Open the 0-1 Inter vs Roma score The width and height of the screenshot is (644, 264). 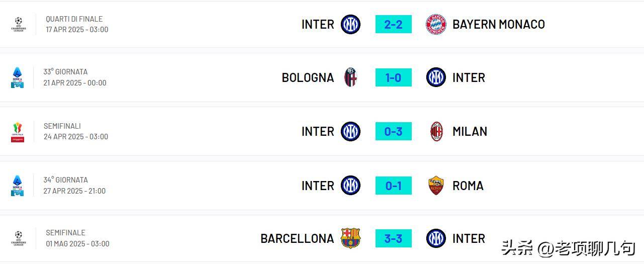[x=393, y=186]
